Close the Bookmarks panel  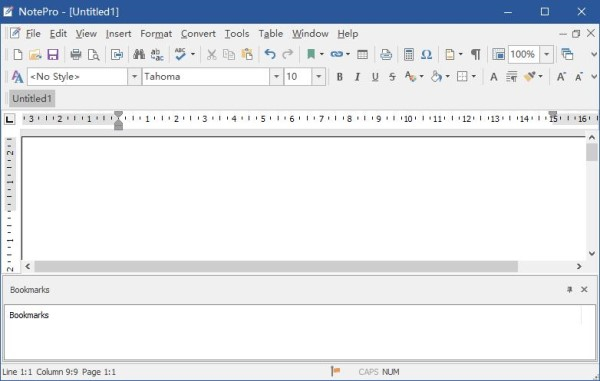tap(584, 290)
